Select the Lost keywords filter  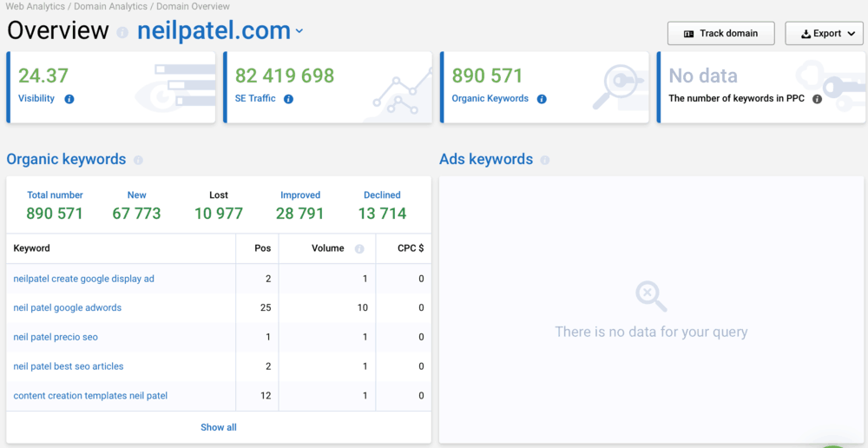219,195
